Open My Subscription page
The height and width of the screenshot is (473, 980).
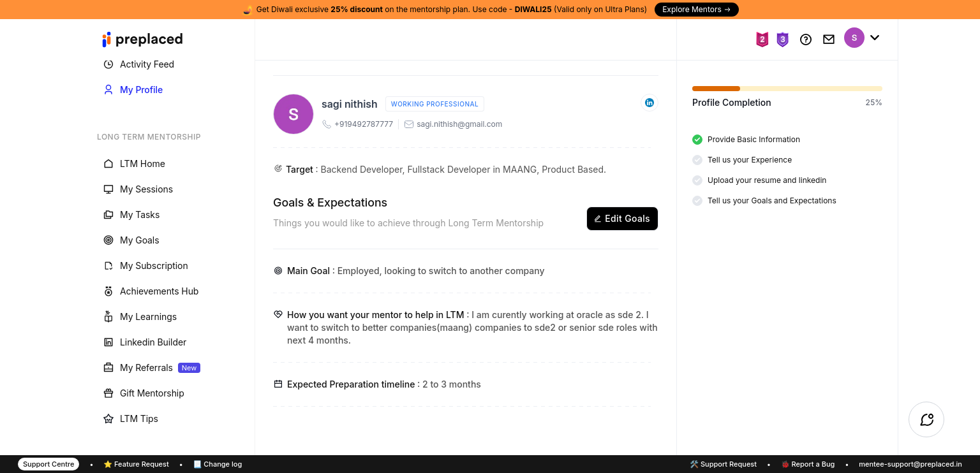(x=154, y=266)
